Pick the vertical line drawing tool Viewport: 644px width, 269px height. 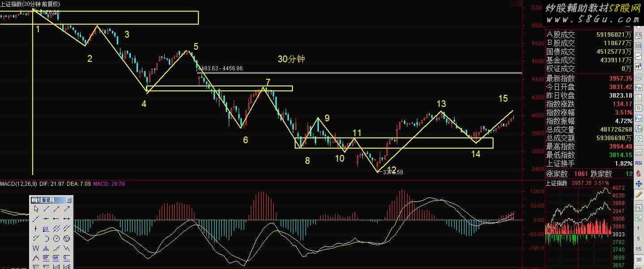click(x=36, y=228)
